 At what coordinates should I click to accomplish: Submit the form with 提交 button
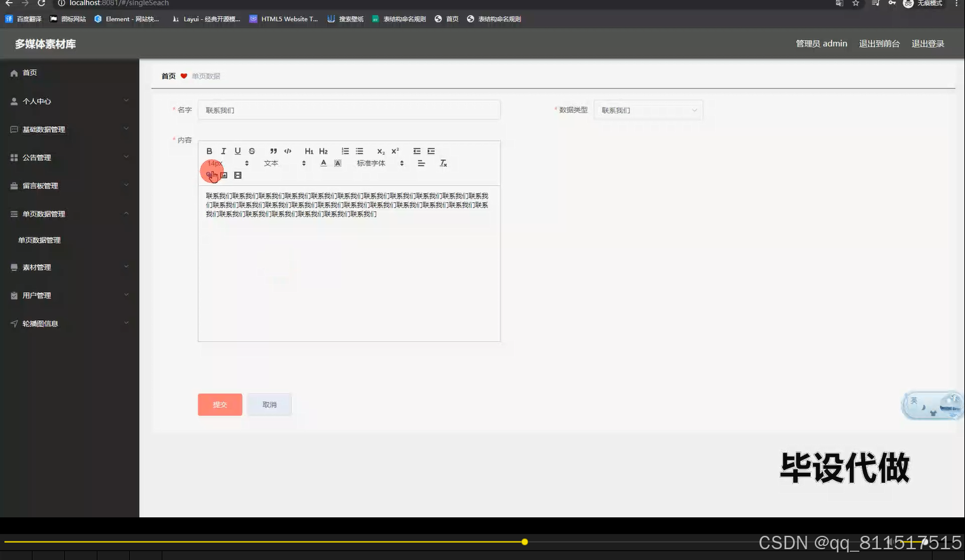tap(220, 404)
